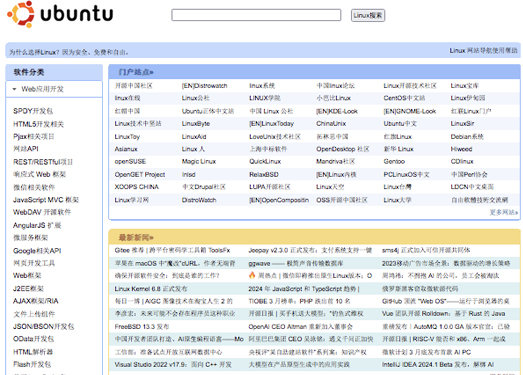Open the 最新新闻» section header
Viewport: 523px width, 375px height.
(x=136, y=238)
